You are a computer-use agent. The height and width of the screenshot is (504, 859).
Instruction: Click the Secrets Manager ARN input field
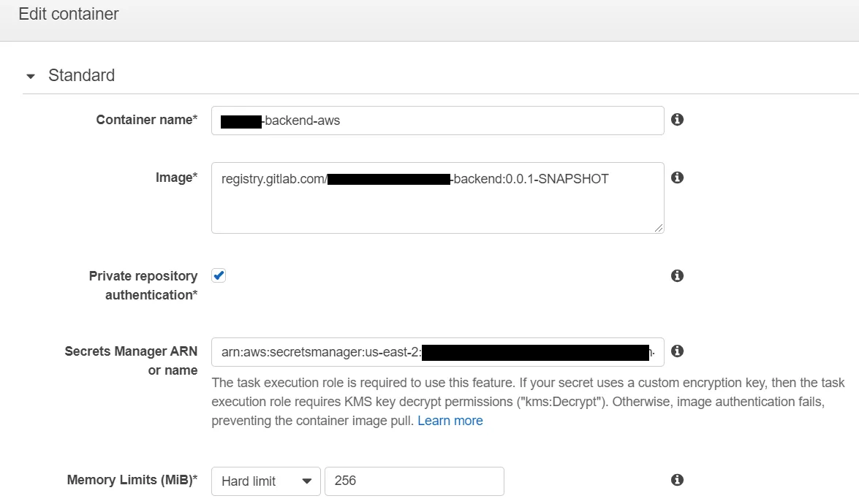[x=438, y=352]
